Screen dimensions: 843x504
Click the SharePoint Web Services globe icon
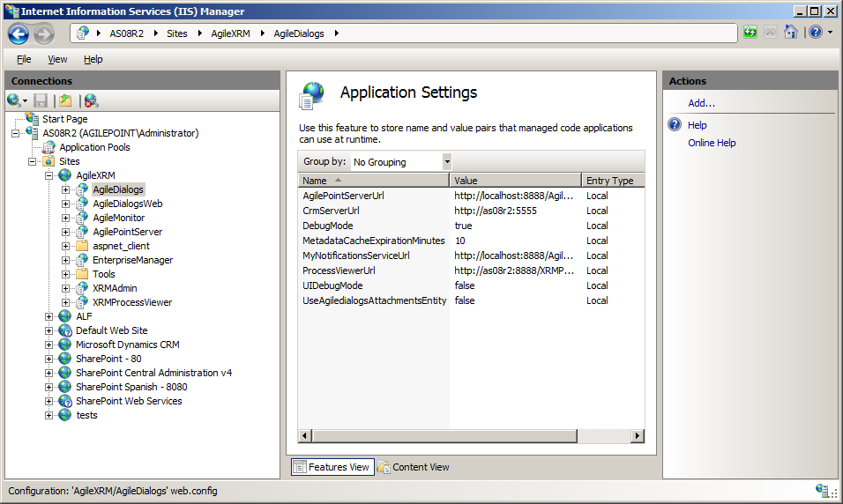65,401
